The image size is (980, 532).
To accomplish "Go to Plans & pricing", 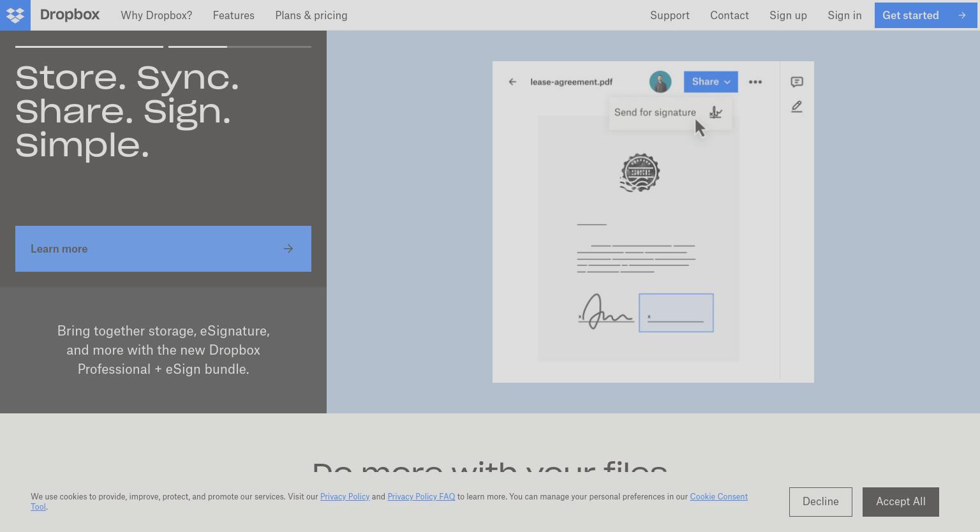I will point(311,15).
